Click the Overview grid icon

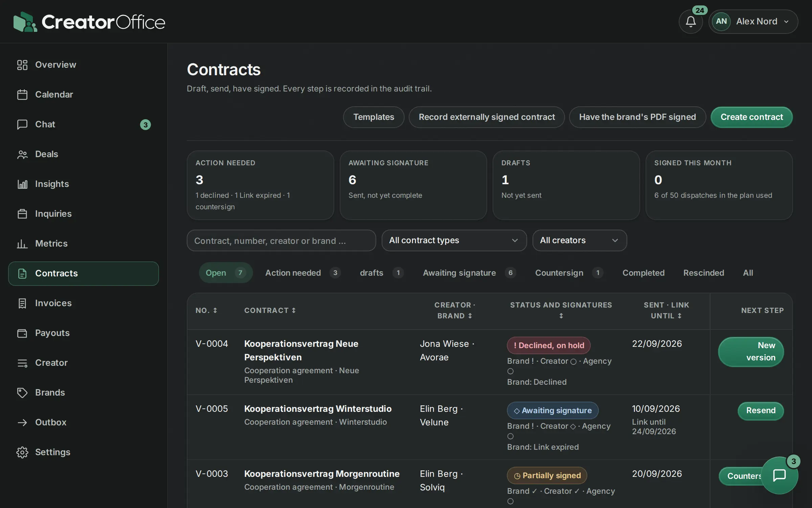tap(22, 65)
